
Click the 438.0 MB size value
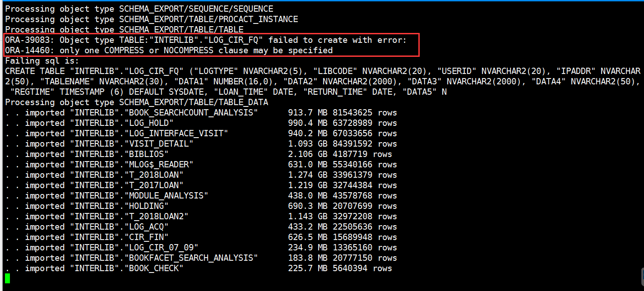[x=308, y=196]
